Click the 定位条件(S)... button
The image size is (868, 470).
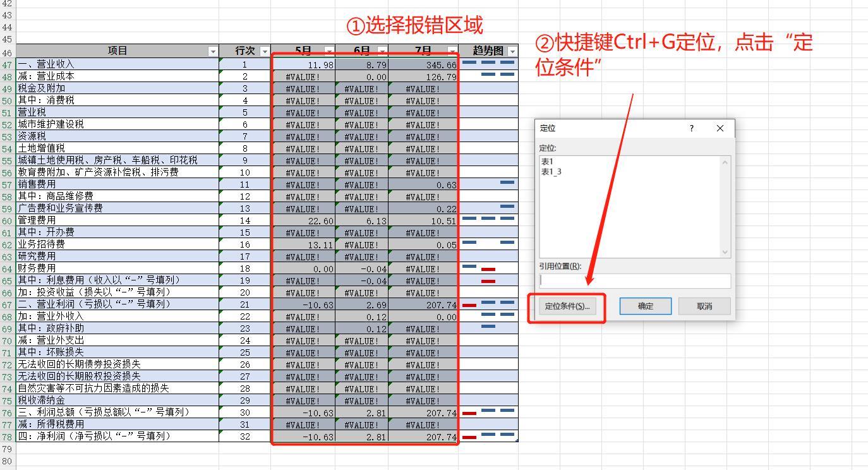(x=567, y=306)
